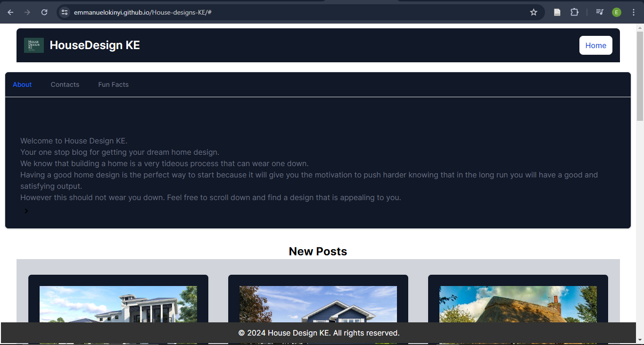
Task: Open the white modern house post thumbnail
Action: 118,304
